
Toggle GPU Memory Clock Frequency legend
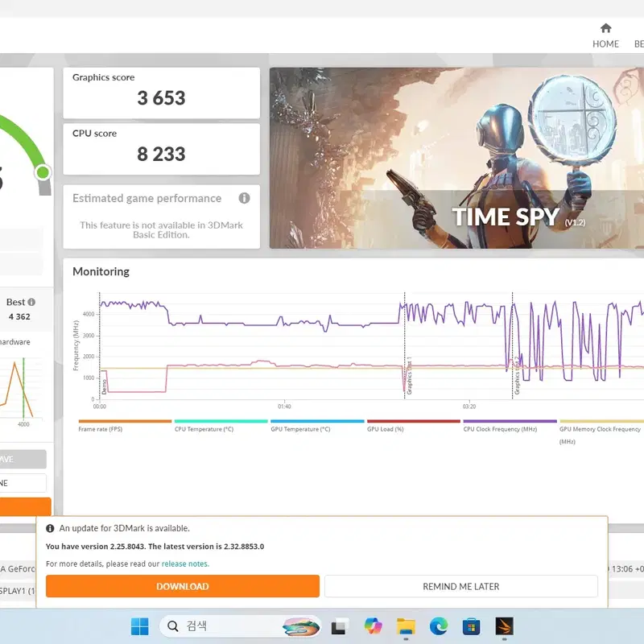601,432
